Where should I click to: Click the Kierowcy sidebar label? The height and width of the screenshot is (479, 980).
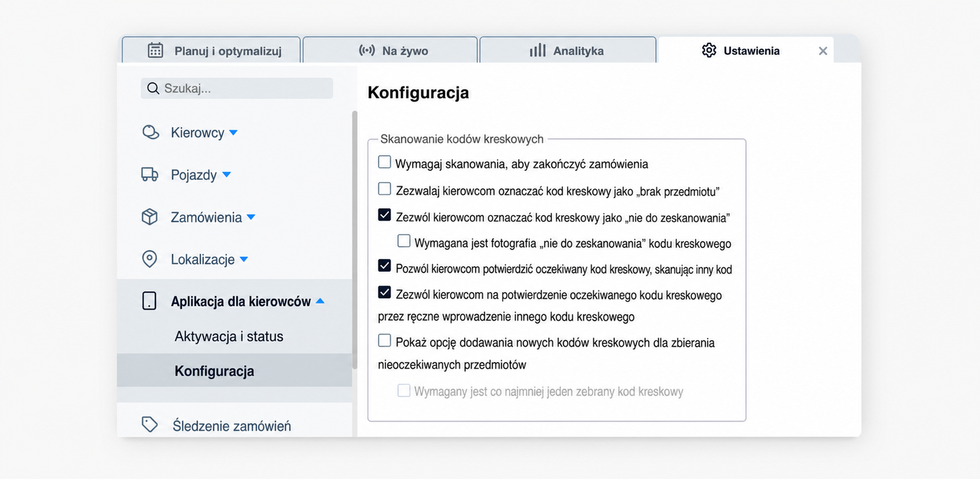pos(197,132)
